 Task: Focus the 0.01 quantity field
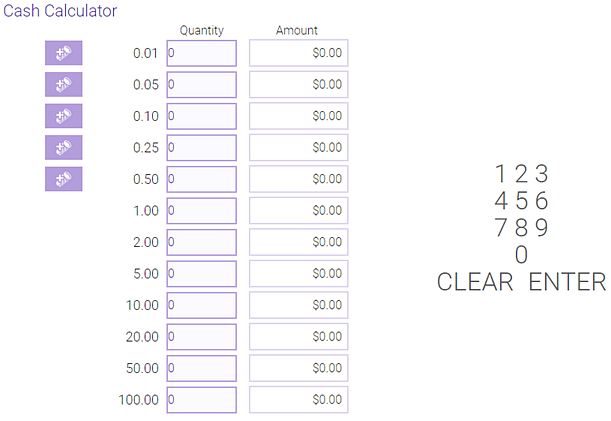point(201,53)
